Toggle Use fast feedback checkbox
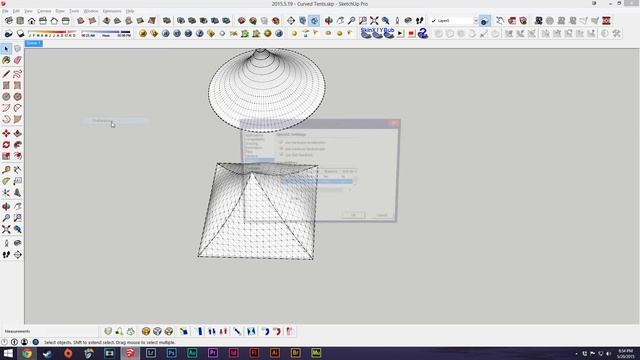Viewport: 640px width, 360px height. [281, 155]
